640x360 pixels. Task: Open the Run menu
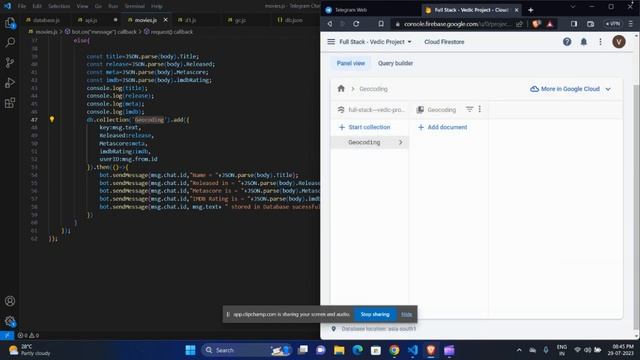pos(113,6)
